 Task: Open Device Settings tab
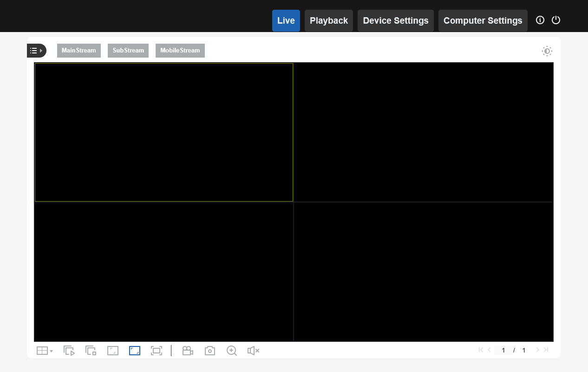click(x=396, y=20)
